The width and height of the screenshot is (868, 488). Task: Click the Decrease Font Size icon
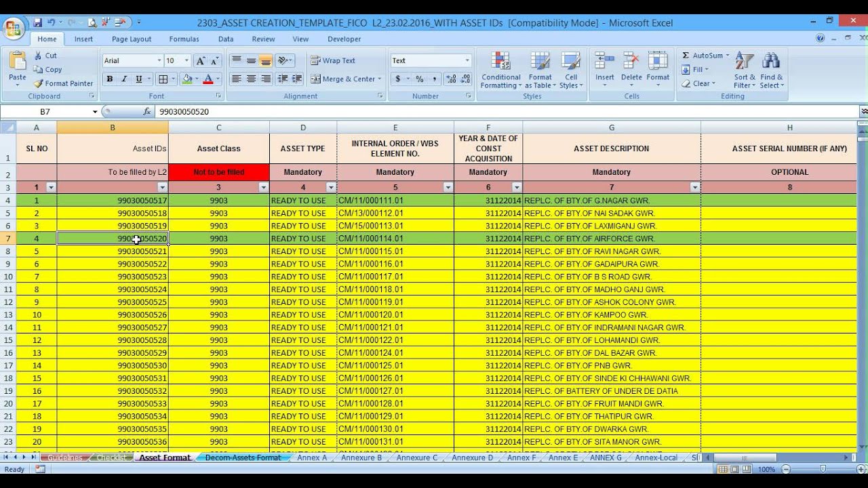tap(215, 61)
